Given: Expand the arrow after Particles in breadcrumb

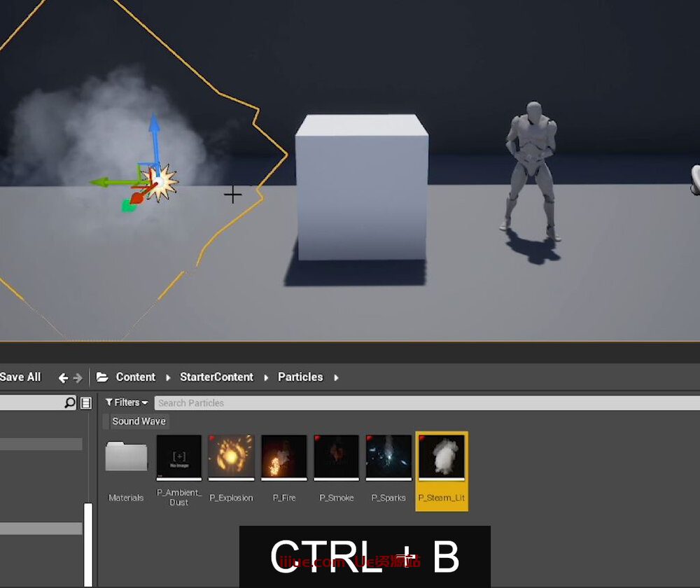Looking at the screenshot, I should click(336, 377).
